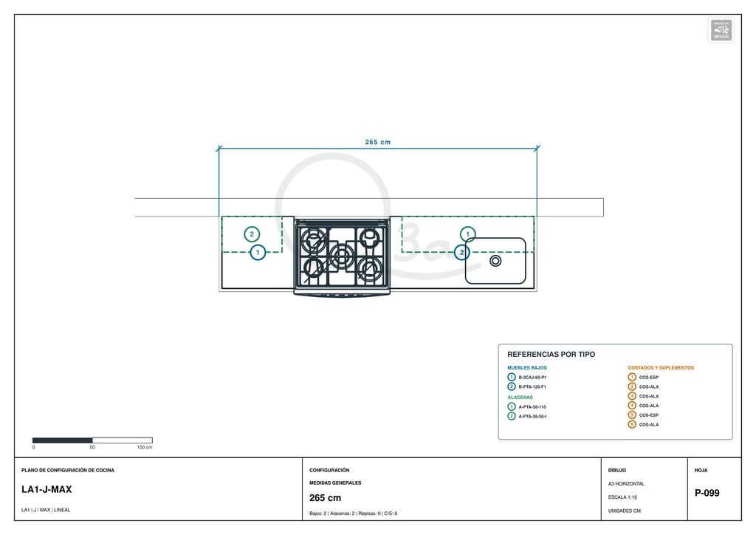Click legend green marker 2 under Alacenas
This screenshot has width=756, height=535.
[512, 416]
